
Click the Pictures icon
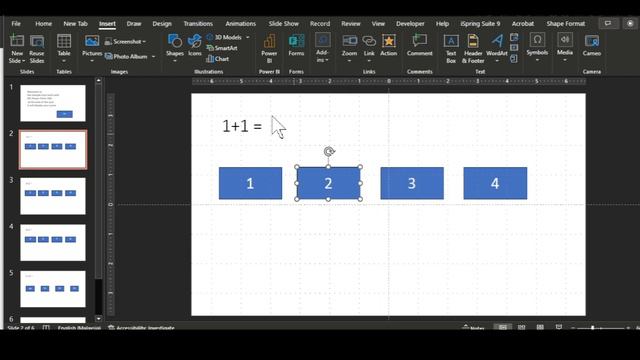[x=92, y=41]
